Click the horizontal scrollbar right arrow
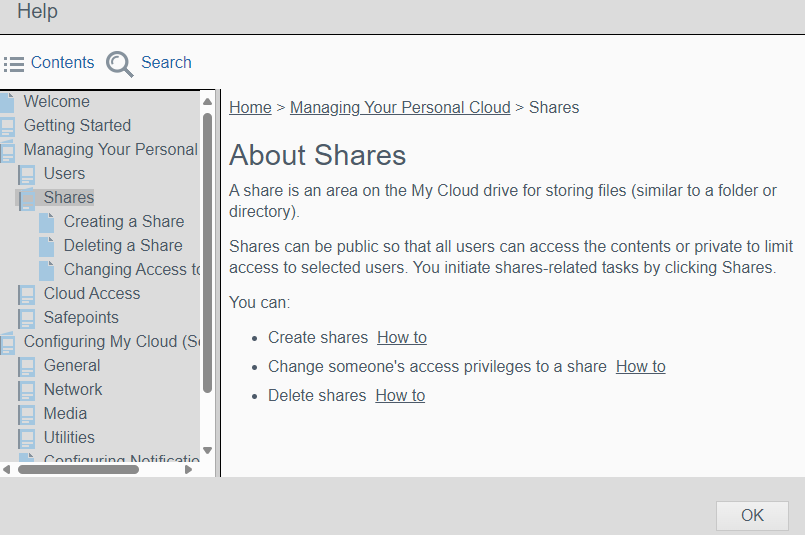The width and height of the screenshot is (805, 535). coord(189,469)
